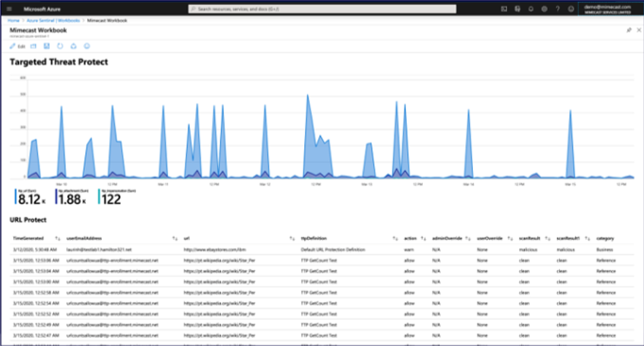This screenshot has width=644, height=346.
Task: Sort table by userEmailAddress column arrows
Action: [174, 238]
